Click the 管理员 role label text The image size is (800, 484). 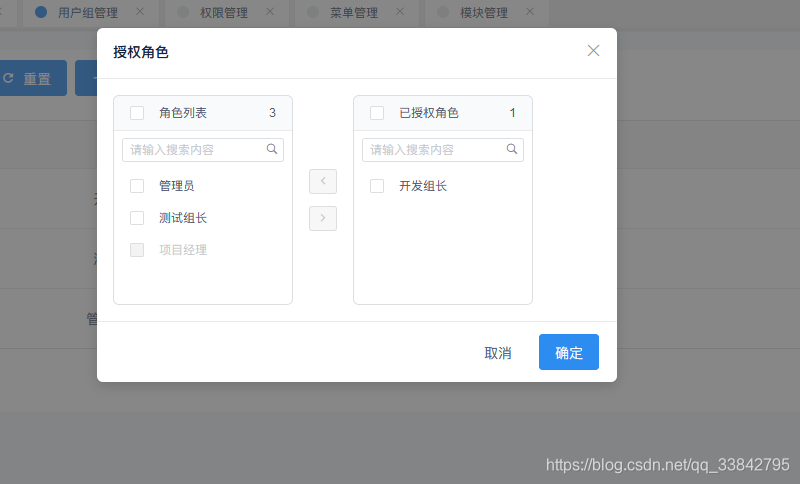(177, 186)
